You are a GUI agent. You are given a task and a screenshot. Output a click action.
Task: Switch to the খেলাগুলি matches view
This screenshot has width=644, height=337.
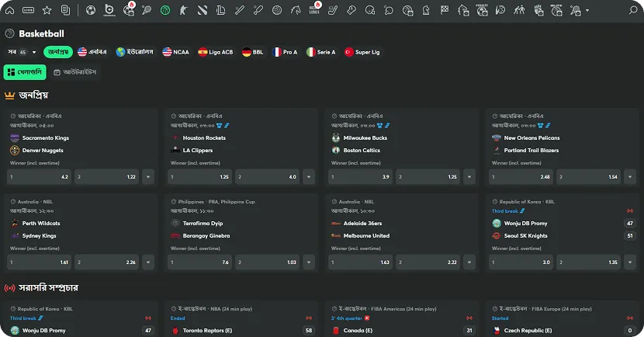tap(25, 72)
